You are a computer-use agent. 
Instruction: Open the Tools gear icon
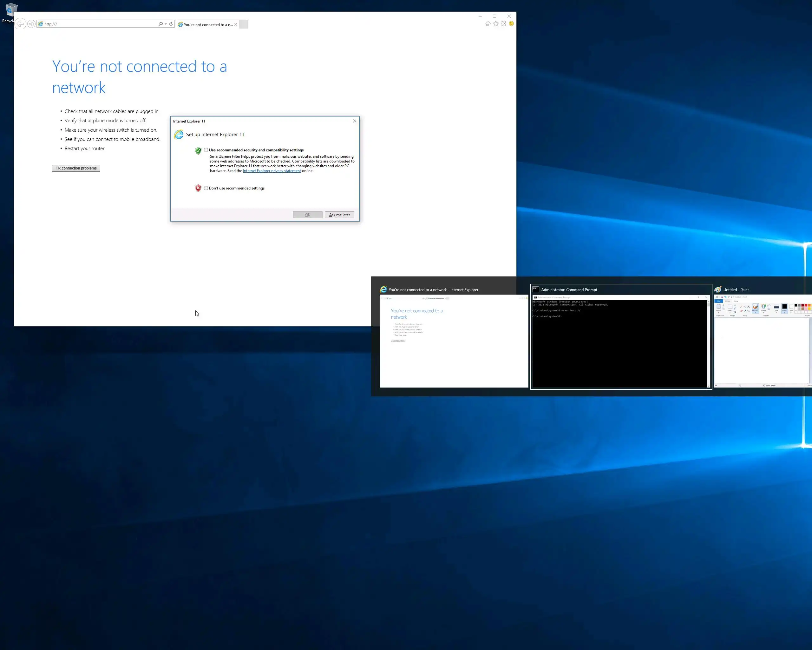click(504, 24)
